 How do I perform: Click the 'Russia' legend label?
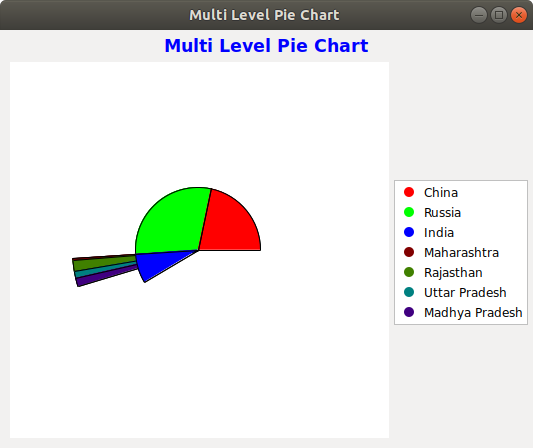[x=442, y=212]
